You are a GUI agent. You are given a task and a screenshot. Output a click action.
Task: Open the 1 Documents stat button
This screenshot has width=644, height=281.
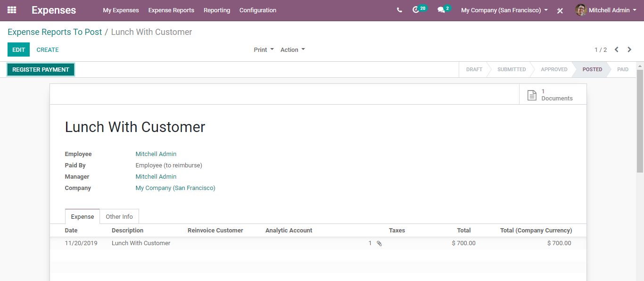(x=553, y=95)
